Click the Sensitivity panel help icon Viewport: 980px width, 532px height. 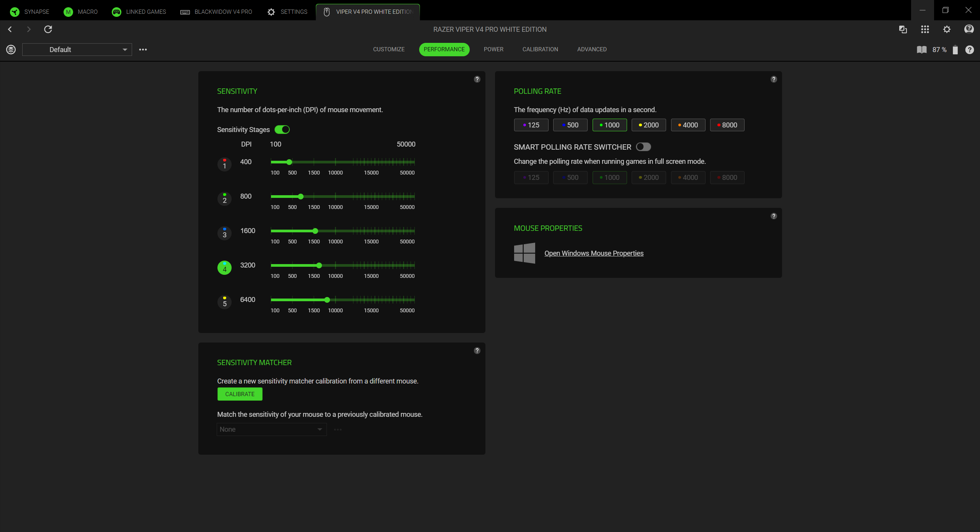point(477,79)
